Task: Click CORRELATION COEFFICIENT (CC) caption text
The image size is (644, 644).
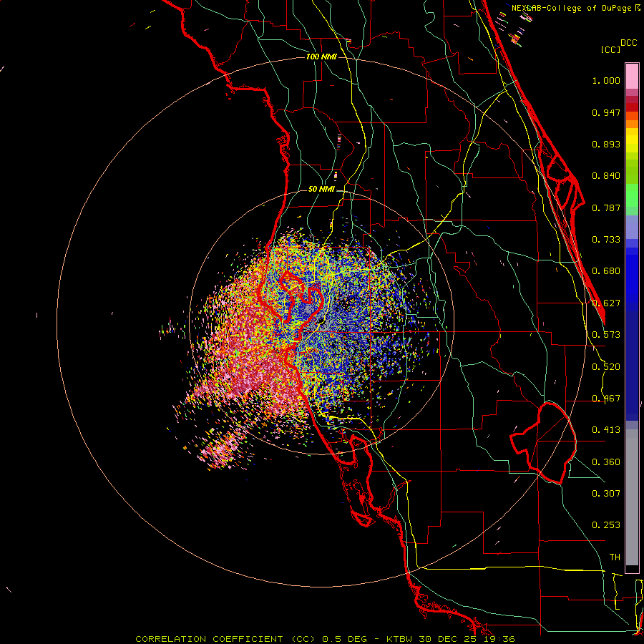Action: pyautogui.click(x=225, y=639)
